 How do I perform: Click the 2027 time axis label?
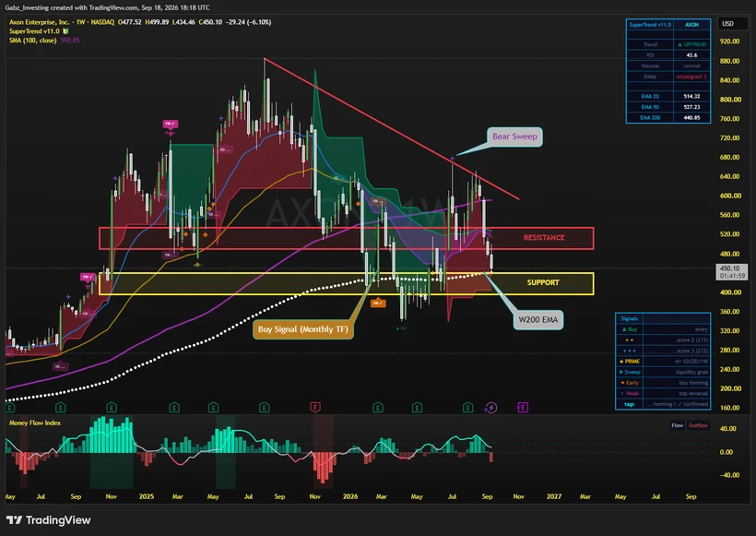pos(553,496)
